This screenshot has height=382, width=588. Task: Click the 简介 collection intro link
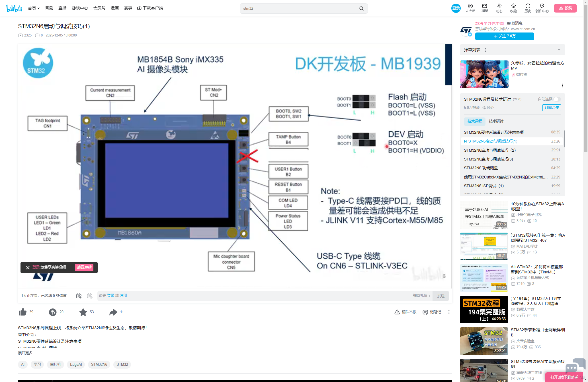coord(488,108)
